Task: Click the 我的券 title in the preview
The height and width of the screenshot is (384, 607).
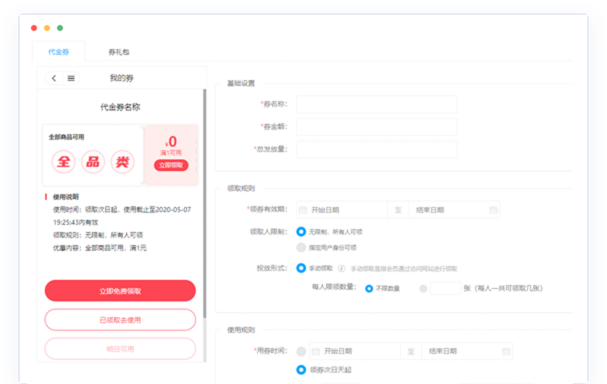Action: coord(122,78)
